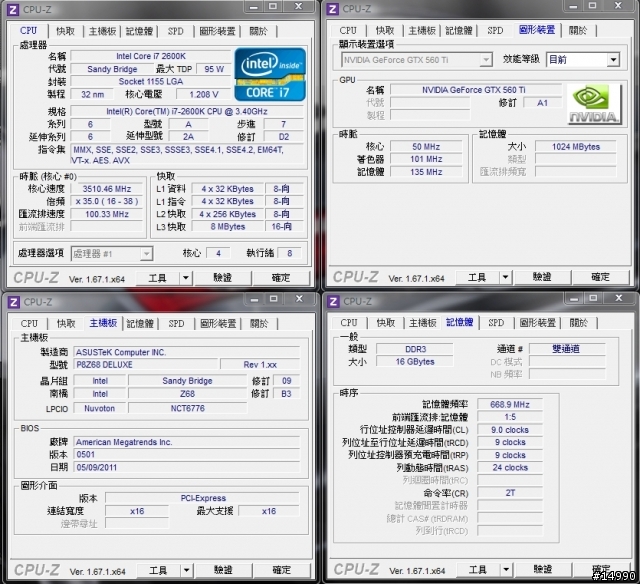
Task: Click the 8 MBytes L3 cache value
Action: pos(228,226)
